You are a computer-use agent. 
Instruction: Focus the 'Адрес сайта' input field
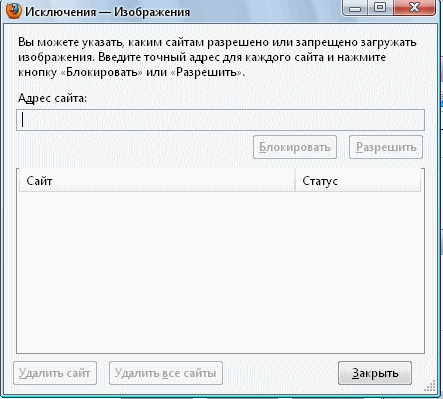[x=220, y=120]
